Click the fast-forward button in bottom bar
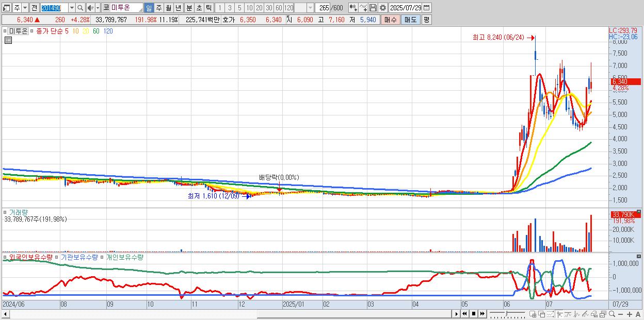Image resolution: width=644 pixels, height=320 pixels. pyautogui.click(x=482, y=314)
